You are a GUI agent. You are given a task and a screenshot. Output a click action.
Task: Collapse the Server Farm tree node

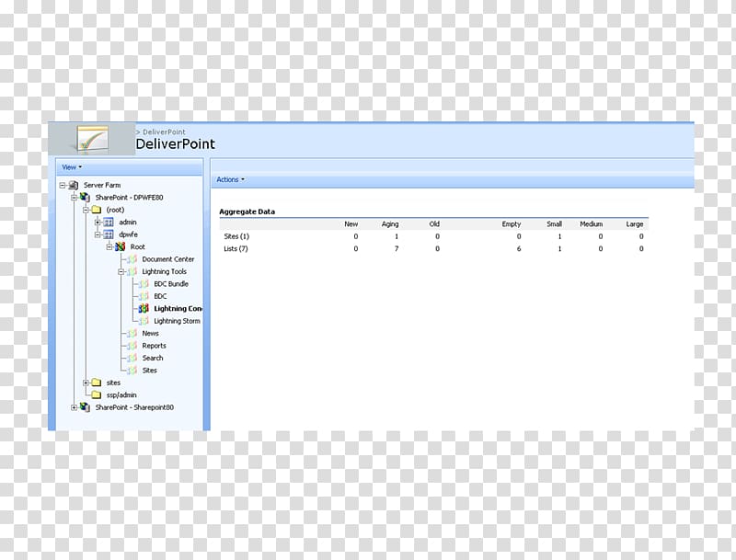(x=63, y=185)
